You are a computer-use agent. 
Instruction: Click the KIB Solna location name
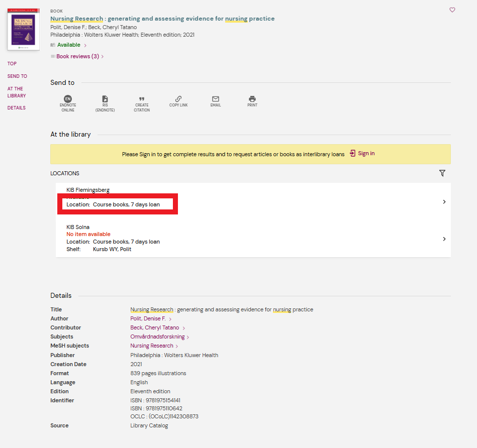click(78, 227)
